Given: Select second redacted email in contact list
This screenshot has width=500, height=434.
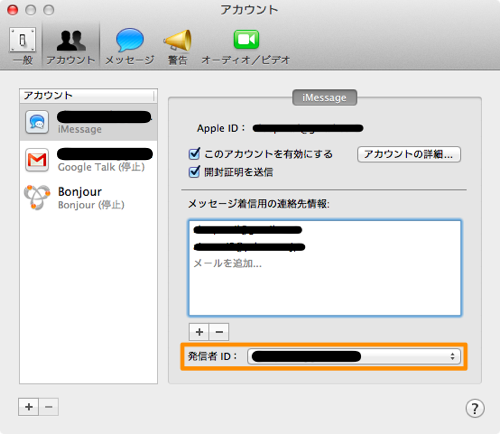Looking at the screenshot, I should tap(249, 247).
